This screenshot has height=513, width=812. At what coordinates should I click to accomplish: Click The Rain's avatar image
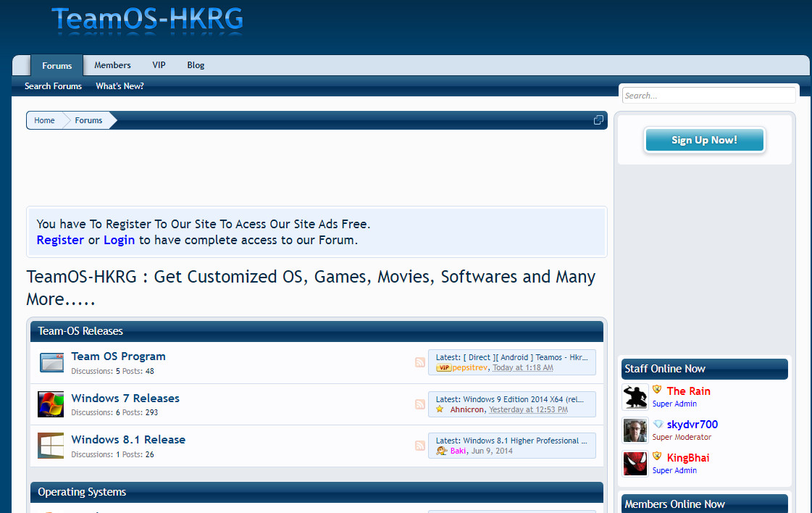coord(635,397)
